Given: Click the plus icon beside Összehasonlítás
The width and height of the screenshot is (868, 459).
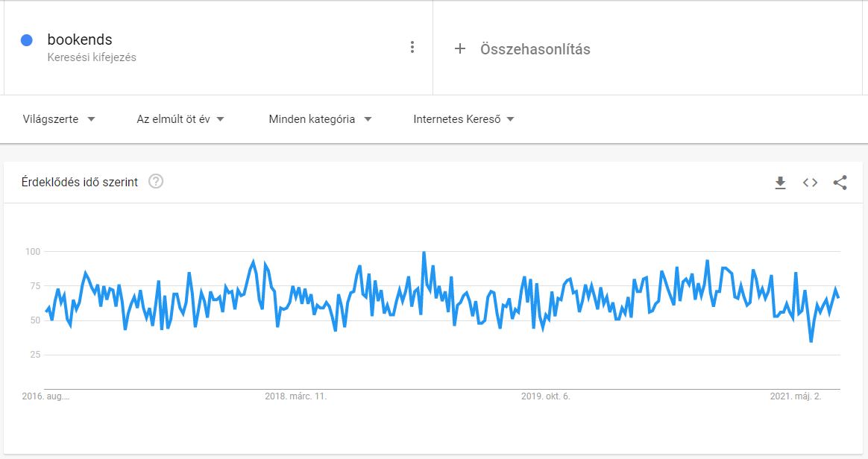Looking at the screenshot, I should (x=460, y=48).
